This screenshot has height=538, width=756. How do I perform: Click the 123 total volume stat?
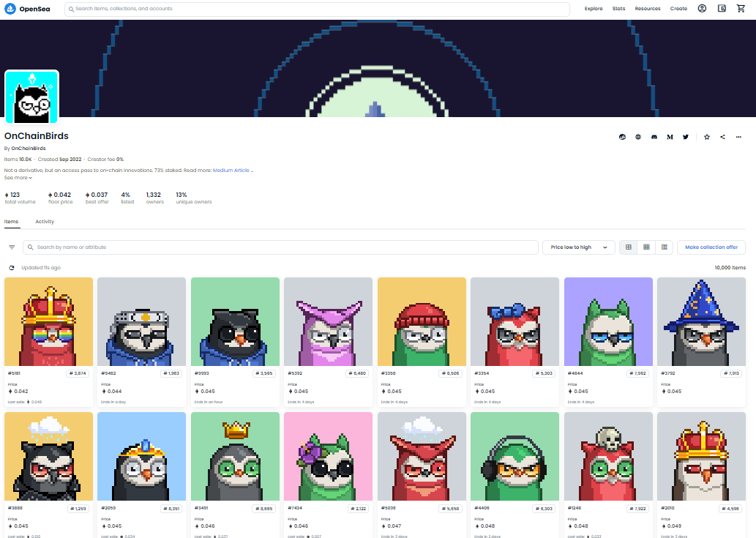click(20, 198)
